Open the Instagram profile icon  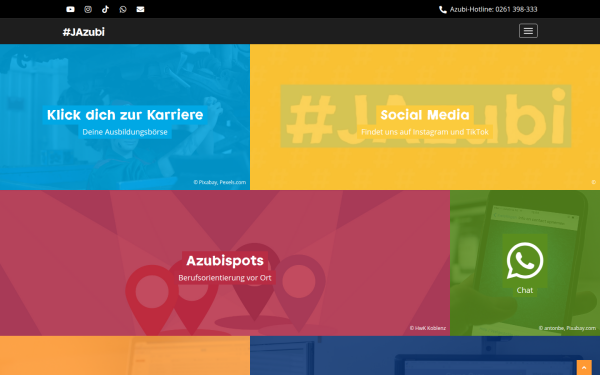88,9
